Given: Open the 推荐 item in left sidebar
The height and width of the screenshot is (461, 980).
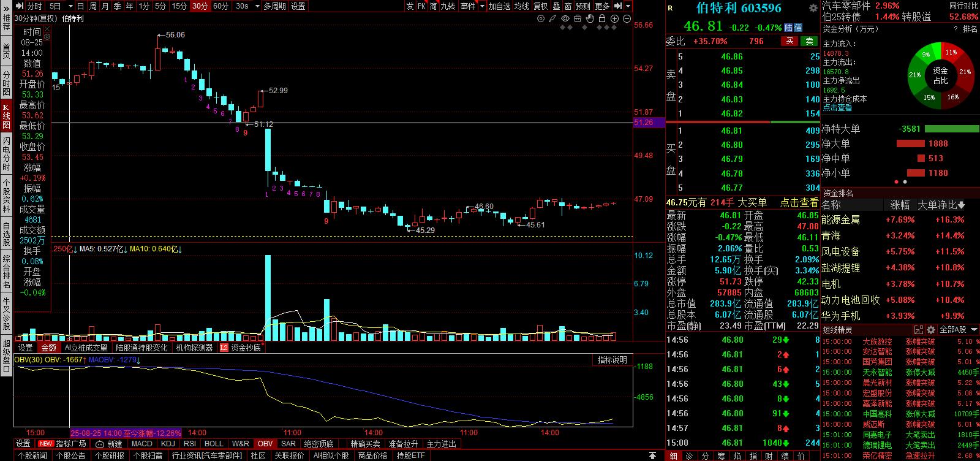Looking at the screenshot, I should click(6, 23).
